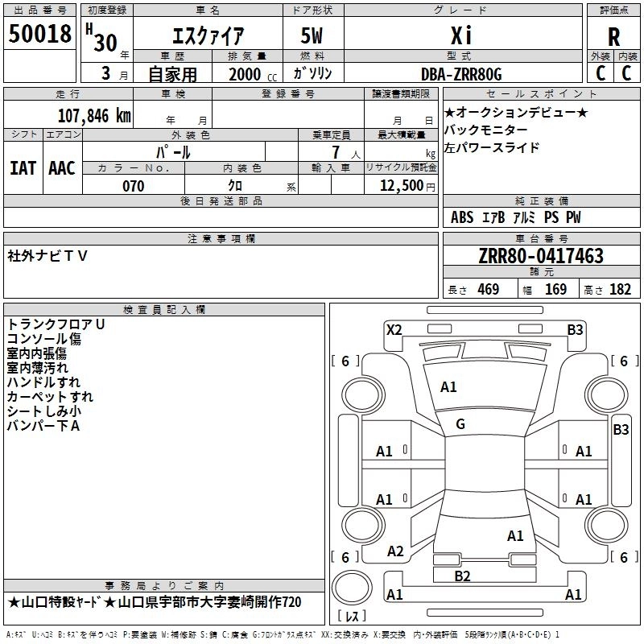644x644 pixels.
Task: Click the G windshield mark on diagram
Action: click(460, 424)
